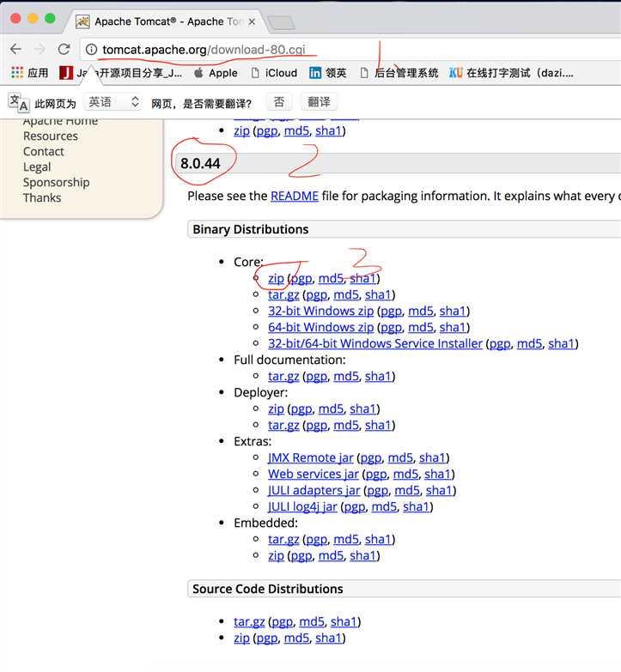Download 32-bit/64-bit Windows Service Installer
The image size is (621, 672).
click(375, 343)
